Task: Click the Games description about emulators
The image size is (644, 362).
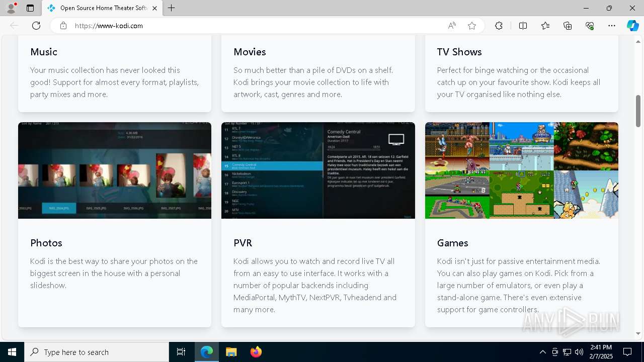Action: (519, 285)
